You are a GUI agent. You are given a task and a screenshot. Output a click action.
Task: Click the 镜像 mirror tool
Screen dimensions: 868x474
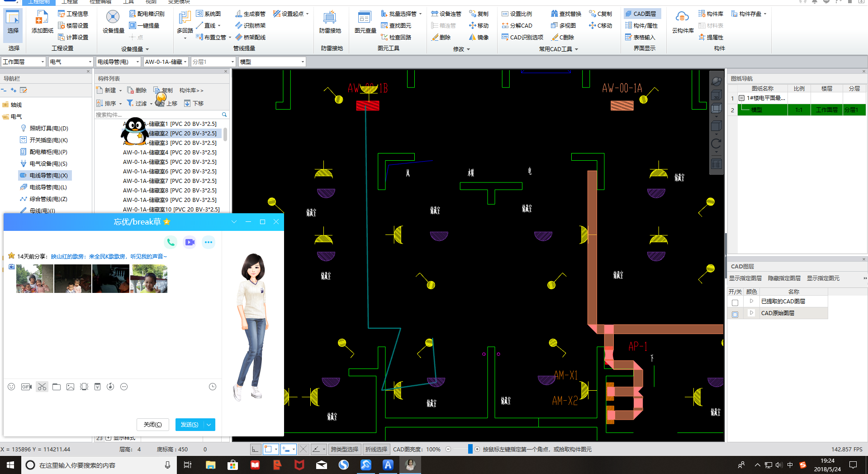[479, 38]
